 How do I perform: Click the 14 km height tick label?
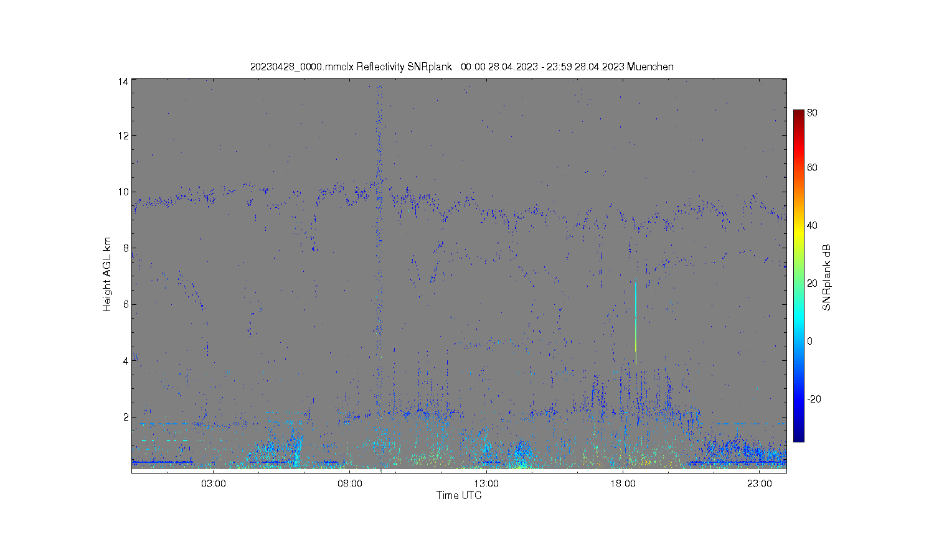pyautogui.click(x=123, y=82)
